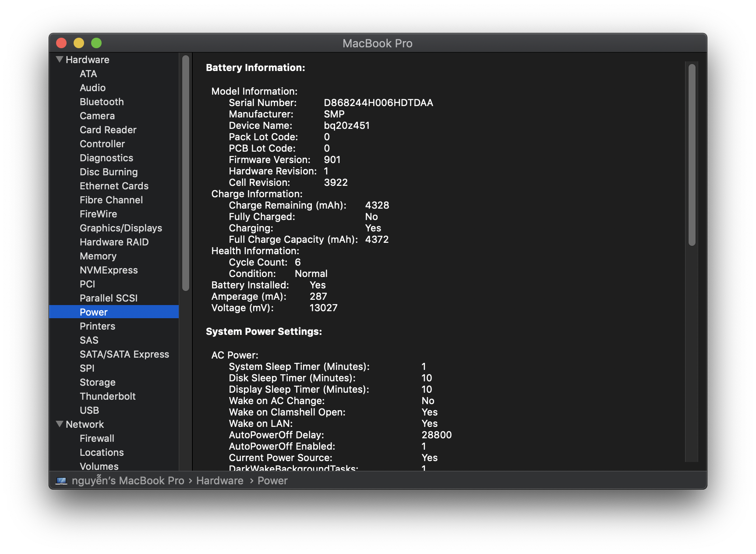
Task: Select Memory in Hardware list
Action: [98, 256]
